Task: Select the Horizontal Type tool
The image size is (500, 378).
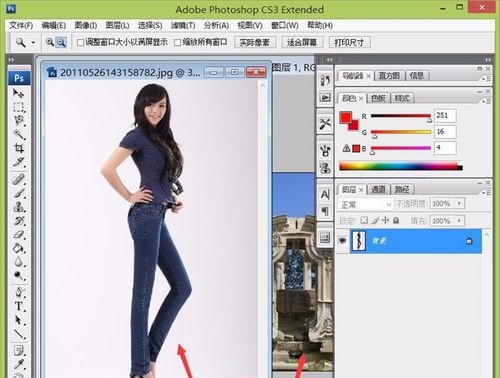Action: pos(18,306)
